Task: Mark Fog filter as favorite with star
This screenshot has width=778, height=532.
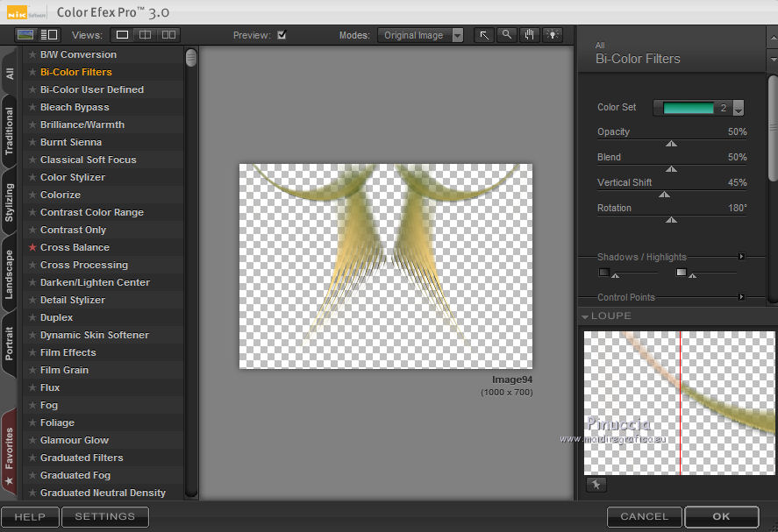Action: 32,405
